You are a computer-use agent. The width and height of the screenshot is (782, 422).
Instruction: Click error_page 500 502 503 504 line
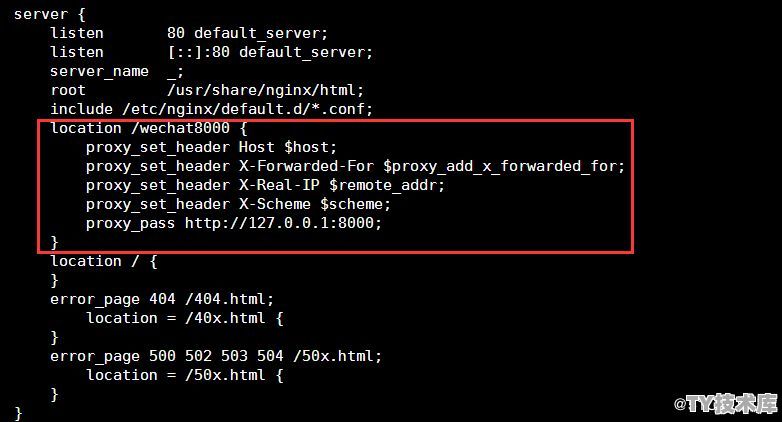(216, 356)
